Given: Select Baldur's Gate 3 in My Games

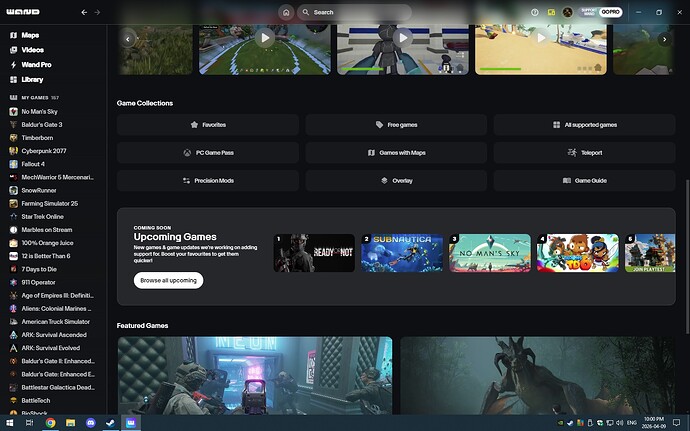Looking at the screenshot, I should click(42, 125).
